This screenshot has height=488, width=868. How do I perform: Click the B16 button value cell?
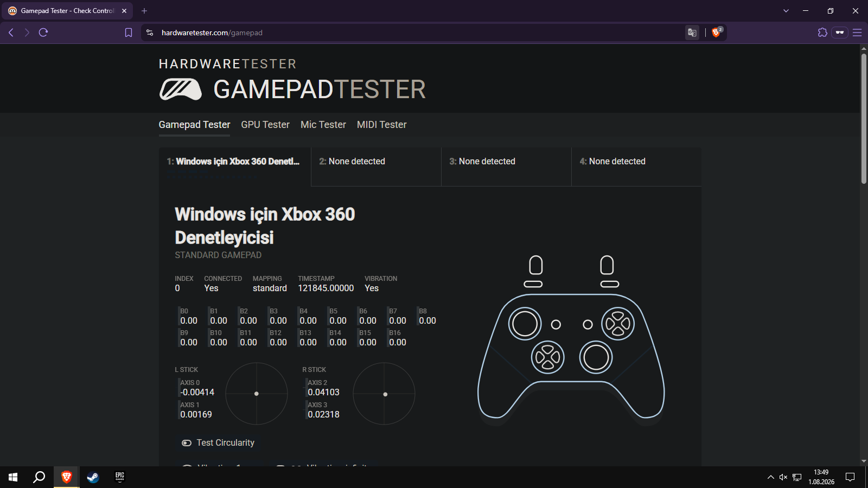[398, 338]
